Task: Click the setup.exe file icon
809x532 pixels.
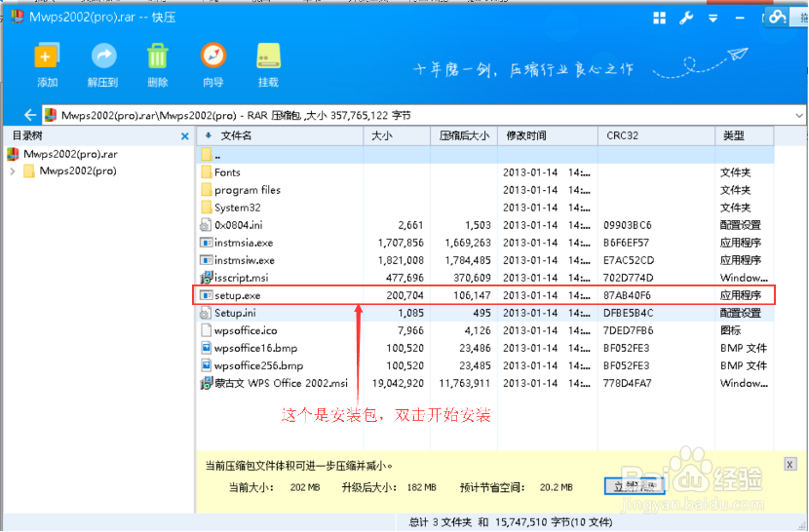Action: point(207,295)
